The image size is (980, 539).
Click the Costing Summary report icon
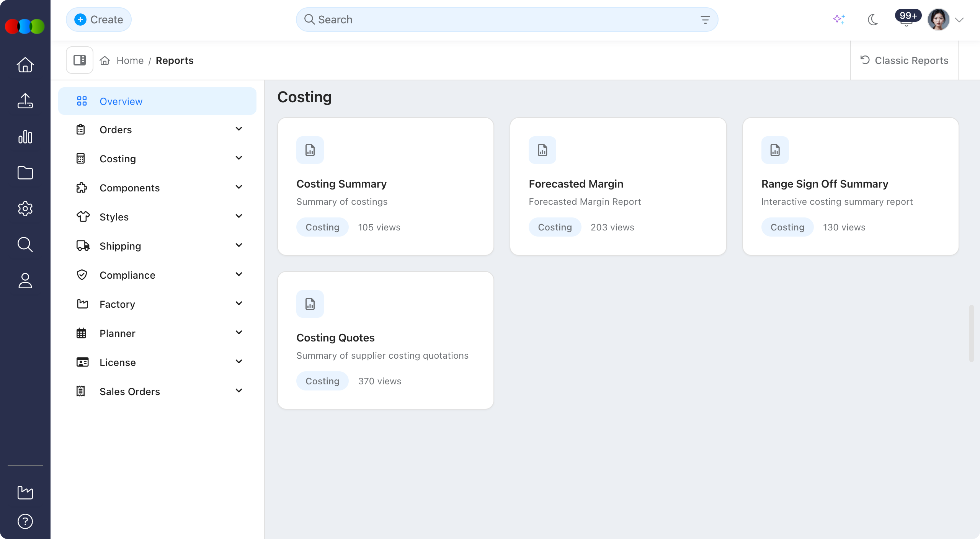click(310, 150)
